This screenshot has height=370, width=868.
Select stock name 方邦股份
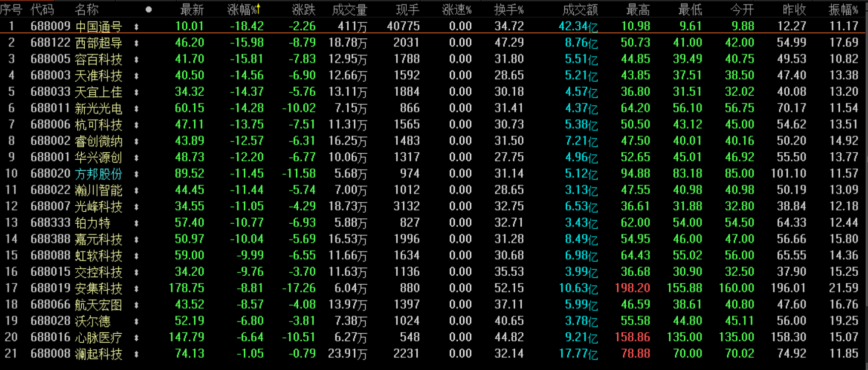coord(99,174)
